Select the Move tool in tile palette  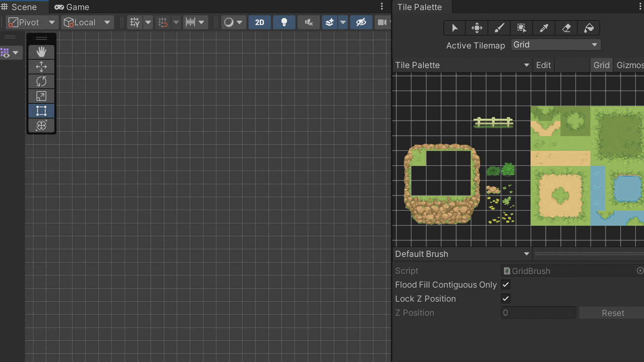tap(477, 27)
